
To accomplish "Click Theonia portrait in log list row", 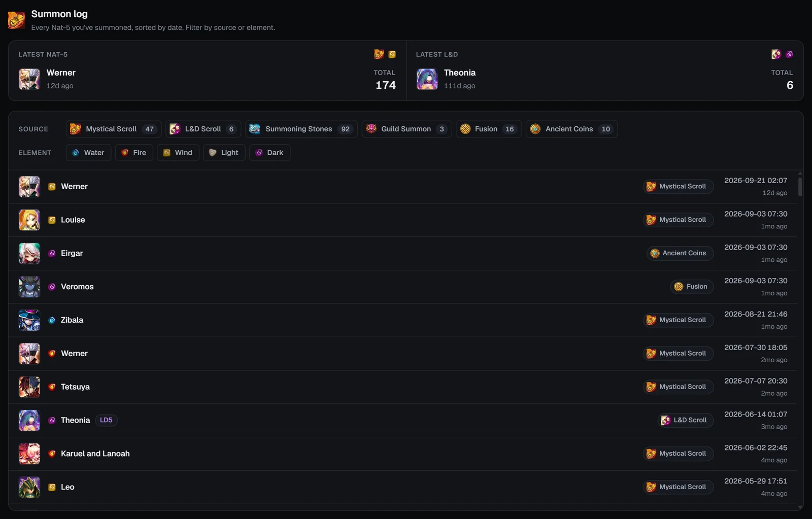I will click(29, 421).
